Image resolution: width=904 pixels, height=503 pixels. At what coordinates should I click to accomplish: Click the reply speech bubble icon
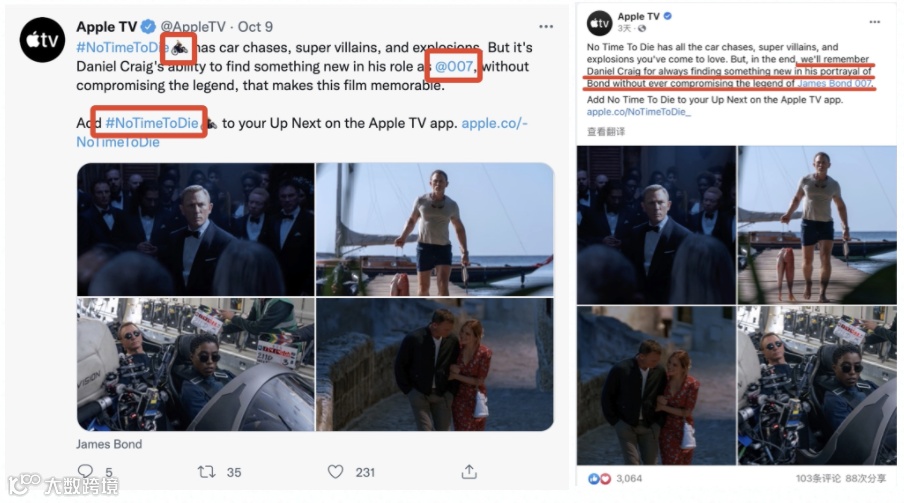85,471
